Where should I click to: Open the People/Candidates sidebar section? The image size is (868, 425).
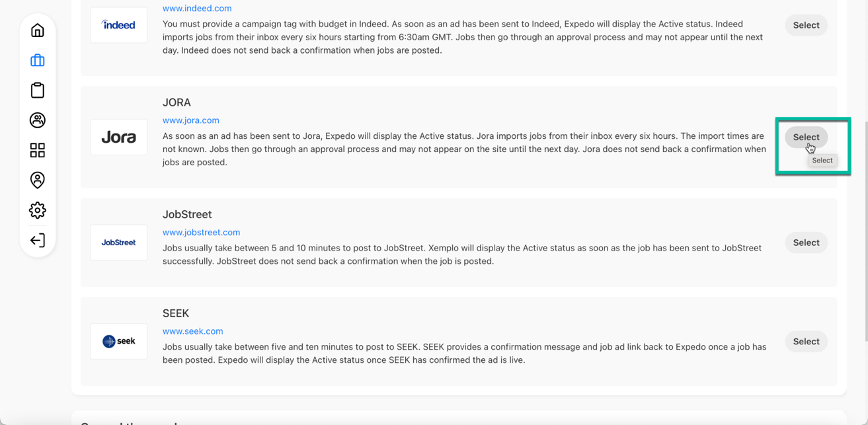(37, 120)
